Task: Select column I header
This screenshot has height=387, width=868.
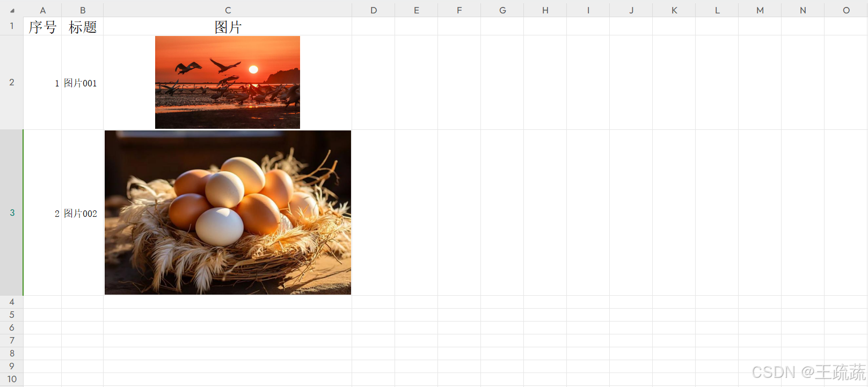Action: coord(588,10)
